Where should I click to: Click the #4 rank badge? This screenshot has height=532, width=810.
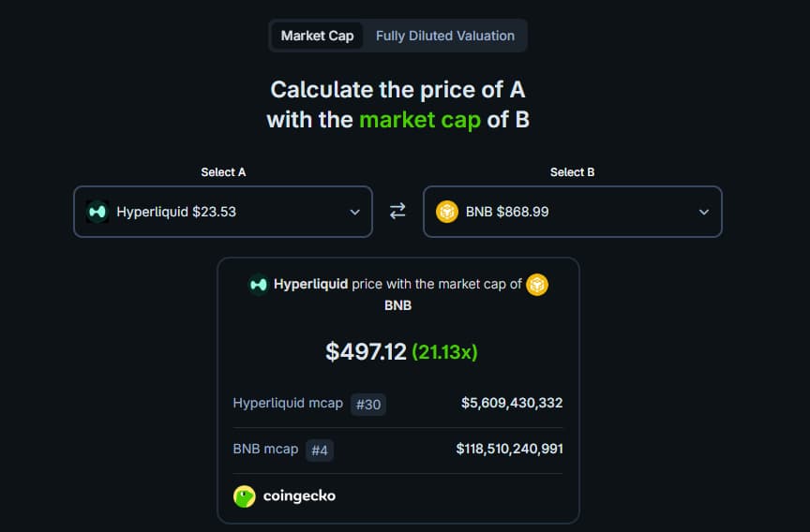click(x=320, y=451)
